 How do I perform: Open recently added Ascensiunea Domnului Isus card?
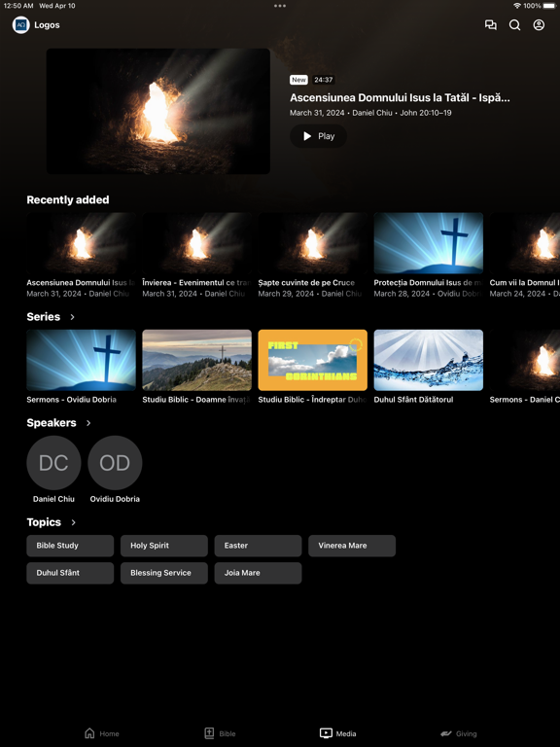(x=81, y=256)
